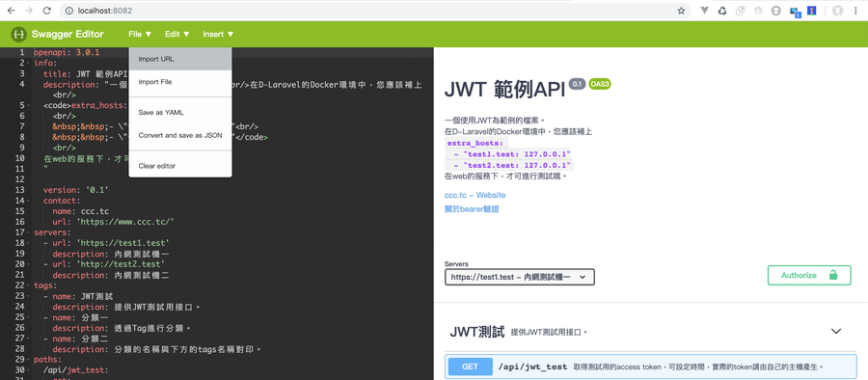Open the File menu
Screen dimensions: 868x380
[x=140, y=35]
